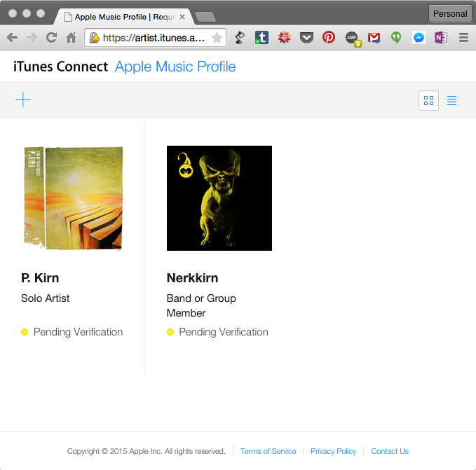
Task: Open a new browser tab
Action: pyautogui.click(x=205, y=16)
